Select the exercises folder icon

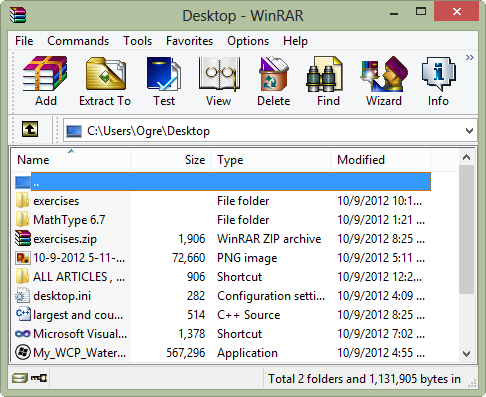click(23, 201)
